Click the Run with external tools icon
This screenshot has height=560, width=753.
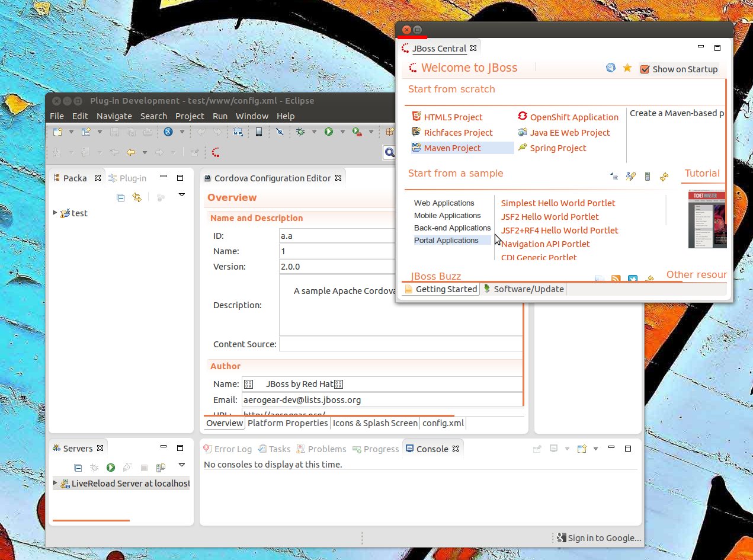coord(357,132)
